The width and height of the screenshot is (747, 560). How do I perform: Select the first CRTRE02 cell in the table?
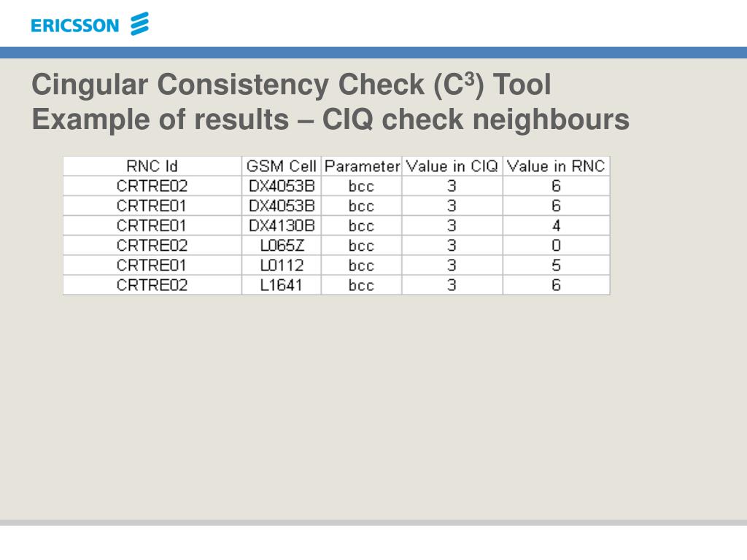152,186
